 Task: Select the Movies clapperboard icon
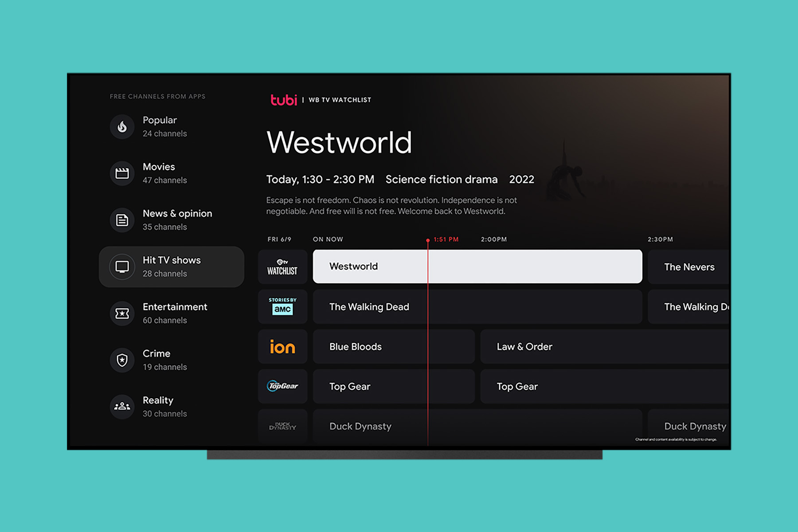click(122, 173)
